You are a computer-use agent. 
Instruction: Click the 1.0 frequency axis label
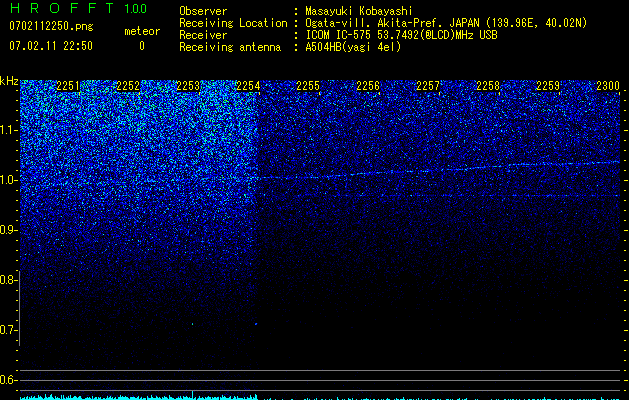[x=9, y=180]
